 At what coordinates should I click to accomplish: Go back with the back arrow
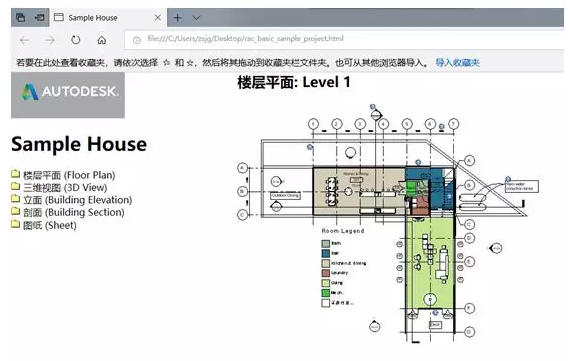point(24,40)
